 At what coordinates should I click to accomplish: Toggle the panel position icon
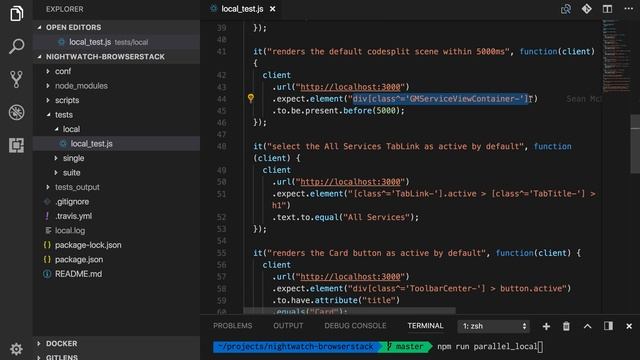click(608, 326)
